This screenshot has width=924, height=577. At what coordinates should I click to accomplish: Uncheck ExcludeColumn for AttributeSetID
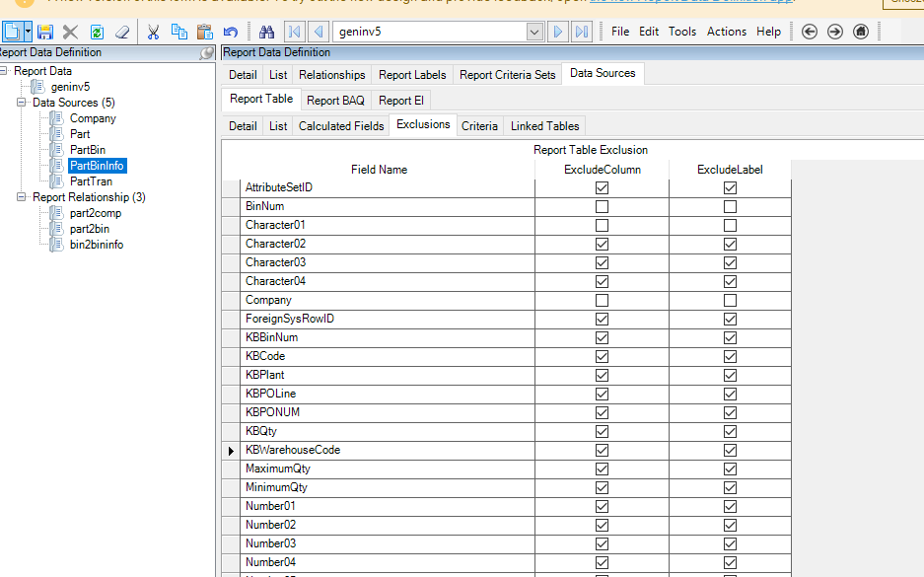point(602,188)
